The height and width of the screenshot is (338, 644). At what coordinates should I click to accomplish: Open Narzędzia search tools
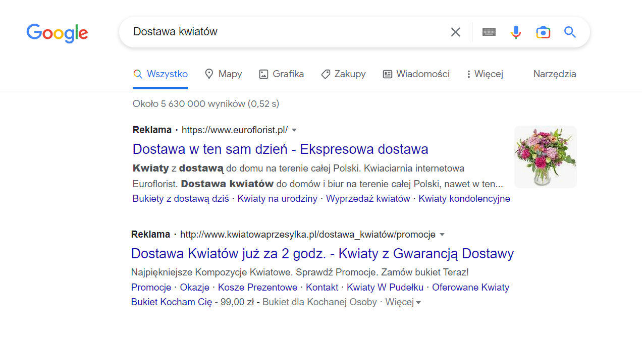click(x=555, y=74)
